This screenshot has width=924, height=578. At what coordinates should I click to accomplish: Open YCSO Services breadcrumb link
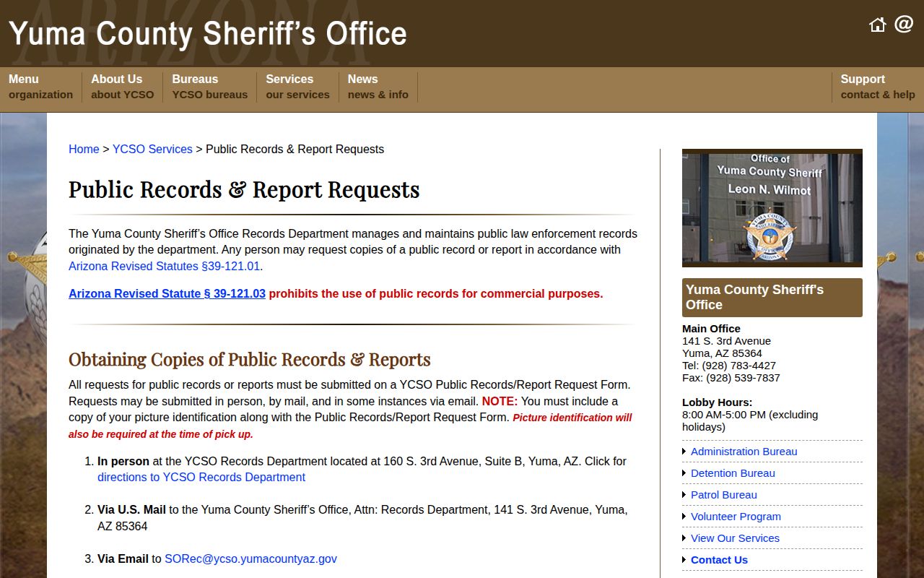152,149
